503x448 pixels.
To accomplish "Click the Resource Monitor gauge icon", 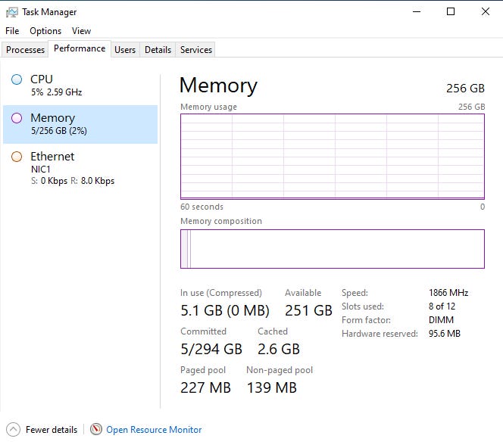I will click(96, 429).
